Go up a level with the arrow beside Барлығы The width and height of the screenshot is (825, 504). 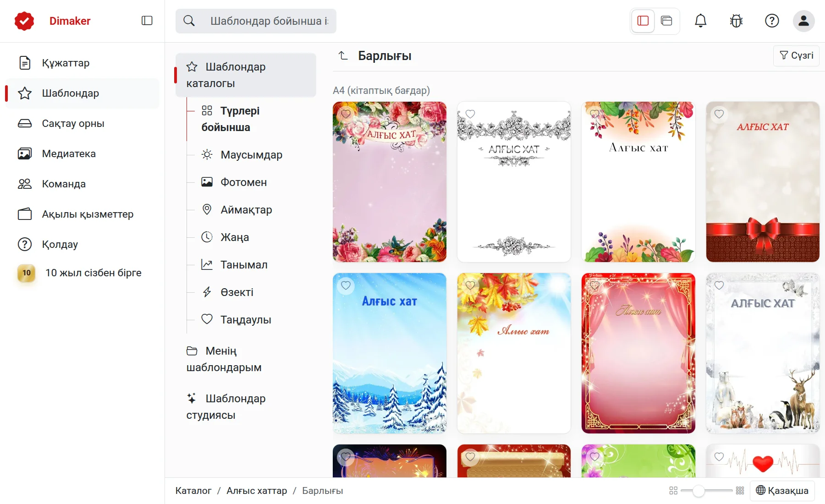coord(343,56)
